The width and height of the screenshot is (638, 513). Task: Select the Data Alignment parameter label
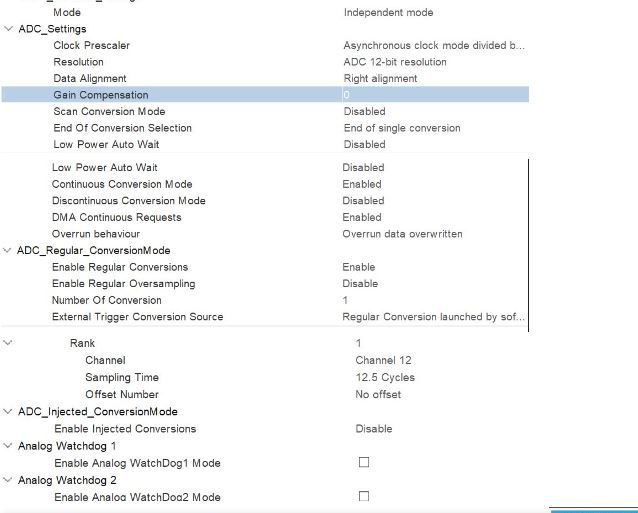coord(90,79)
